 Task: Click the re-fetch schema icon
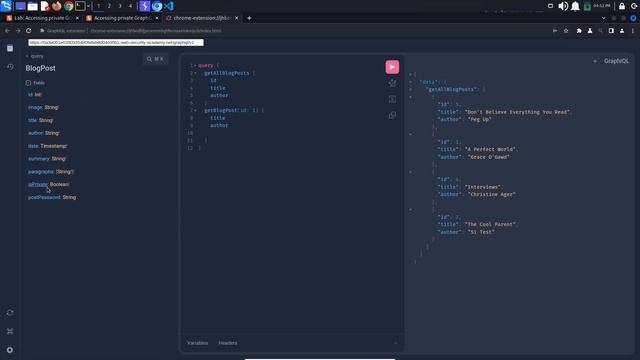point(10,313)
